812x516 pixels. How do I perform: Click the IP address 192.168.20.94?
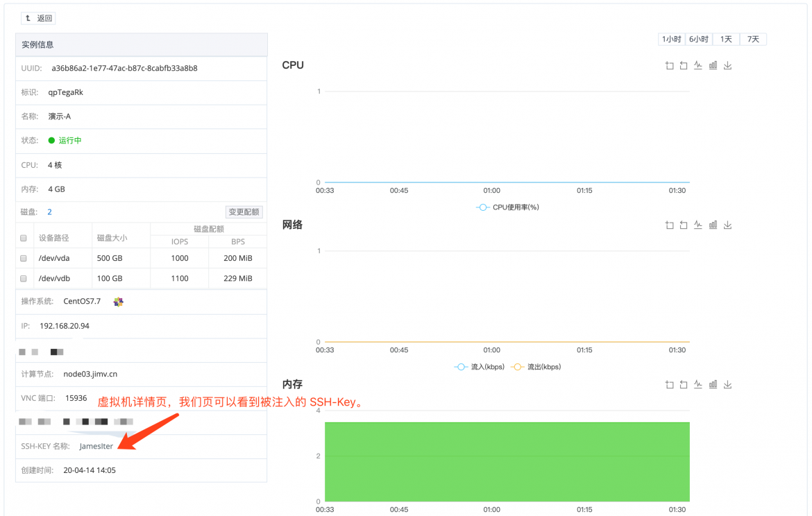coord(65,326)
